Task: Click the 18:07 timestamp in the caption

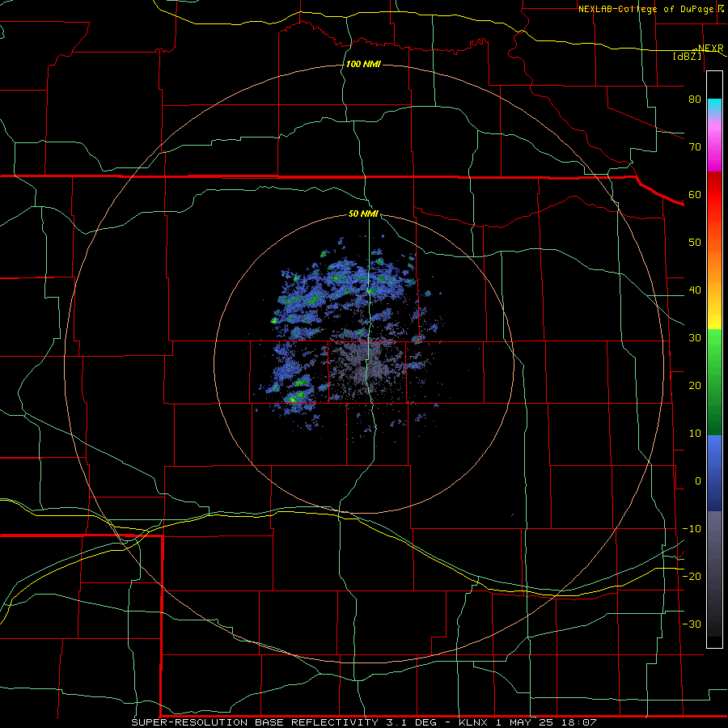Action: [580, 722]
